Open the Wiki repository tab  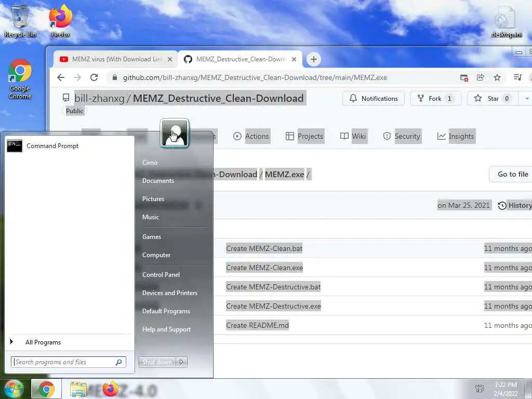click(353, 136)
